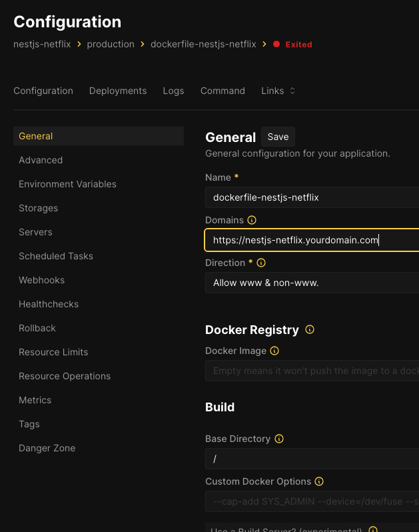Open Healthchecks settings in sidebar

click(x=49, y=304)
